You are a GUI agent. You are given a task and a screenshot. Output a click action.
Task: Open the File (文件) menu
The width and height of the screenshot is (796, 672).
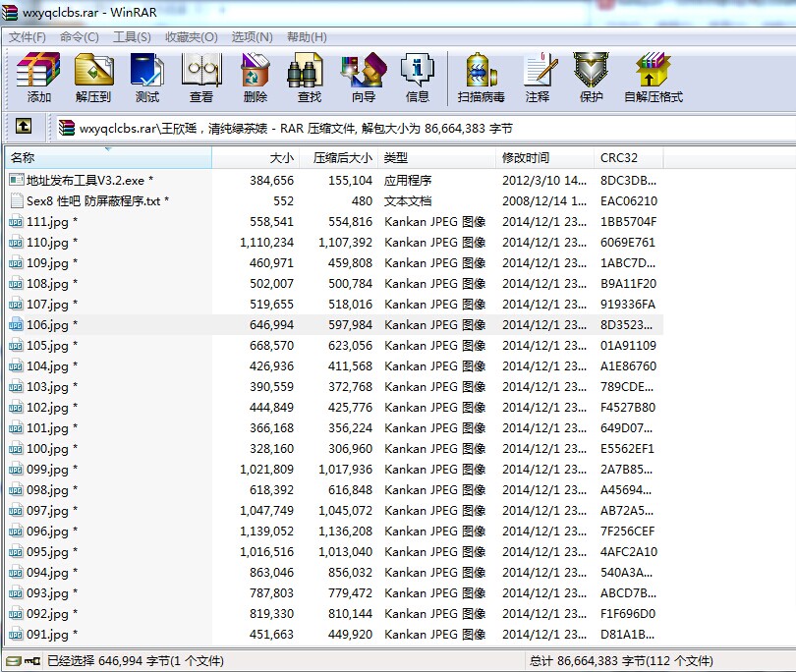pos(28,37)
